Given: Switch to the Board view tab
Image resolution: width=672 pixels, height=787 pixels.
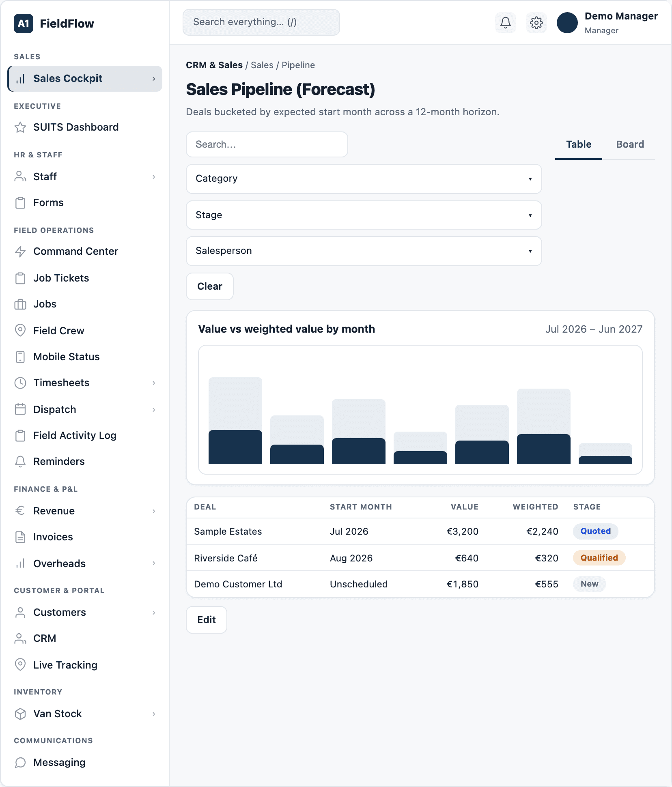Looking at the screenshot, I should [x=630, y=144].
